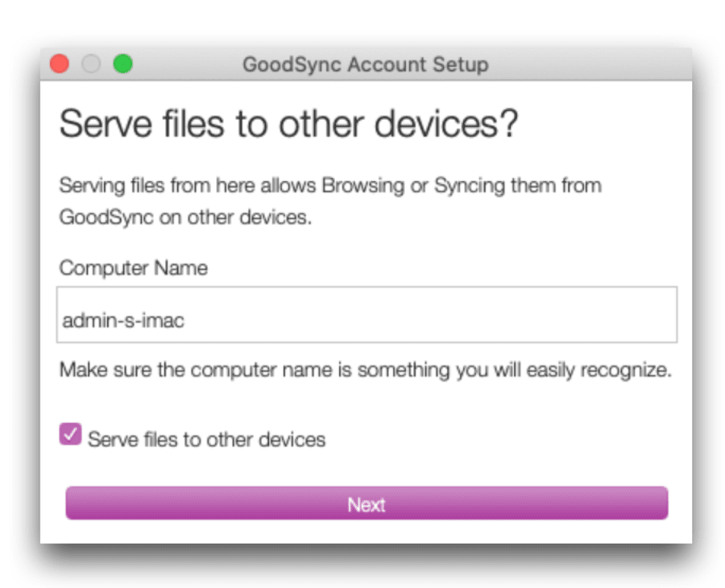725x588 pixels.
Task: Click the green zoom window button
Action: pos(122,64)
